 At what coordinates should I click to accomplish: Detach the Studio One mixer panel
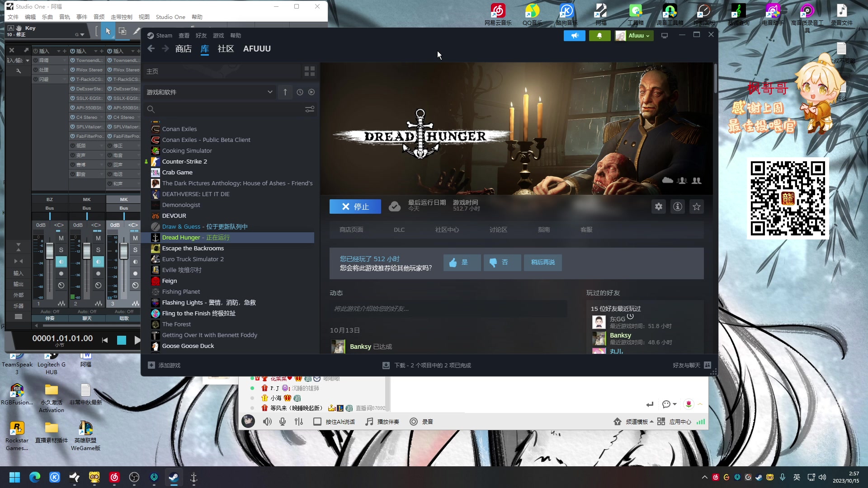click(26, 50)
